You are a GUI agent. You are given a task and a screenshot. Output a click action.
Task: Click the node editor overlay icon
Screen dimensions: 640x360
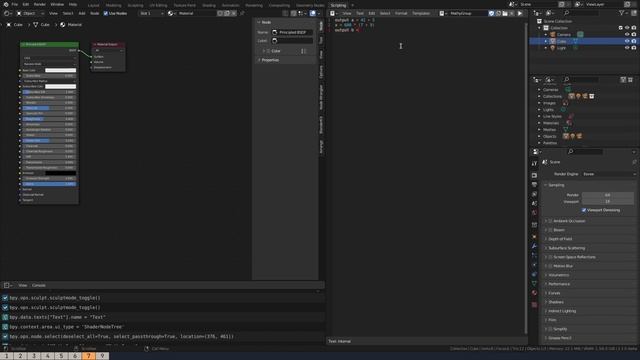point(313,13)
